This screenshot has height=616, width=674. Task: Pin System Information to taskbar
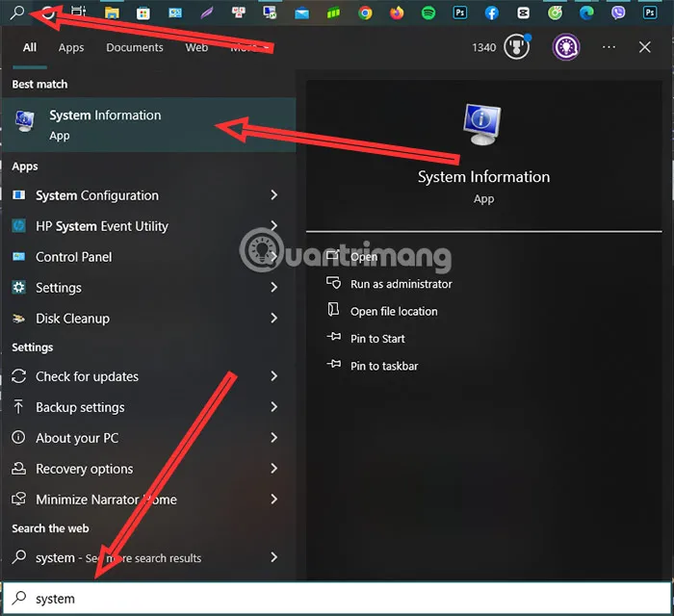[384, 366]
